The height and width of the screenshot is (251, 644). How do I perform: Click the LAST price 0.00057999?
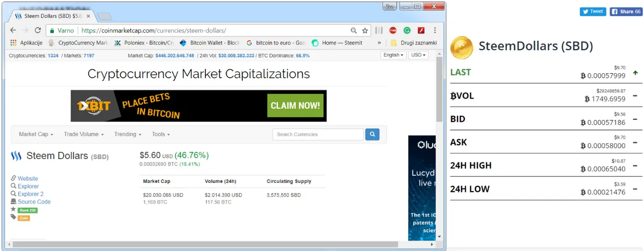click(603, 75)
